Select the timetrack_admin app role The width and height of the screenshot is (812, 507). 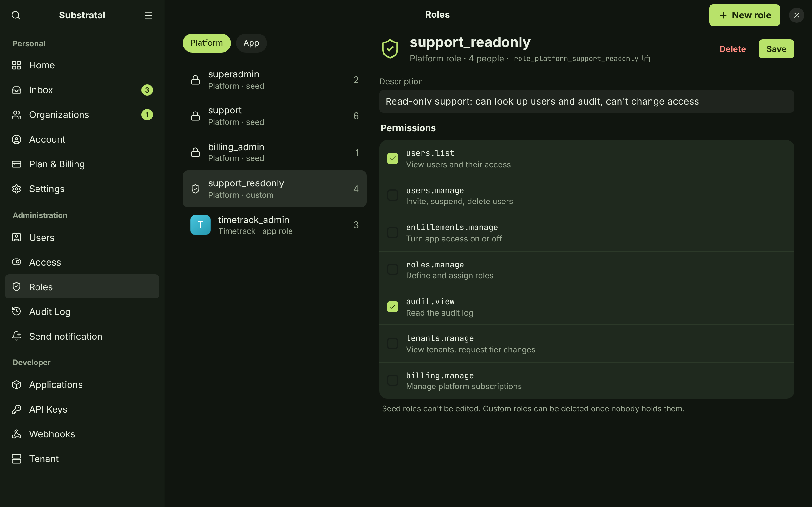click(x=274, y=225)
